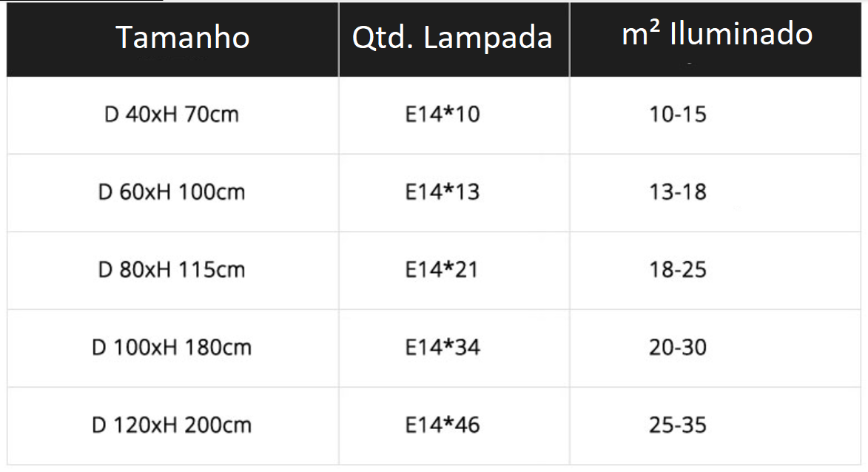The image size is (868, 472).
Task: Click the Tamanho column header
Action: click(x=182, y=38)
